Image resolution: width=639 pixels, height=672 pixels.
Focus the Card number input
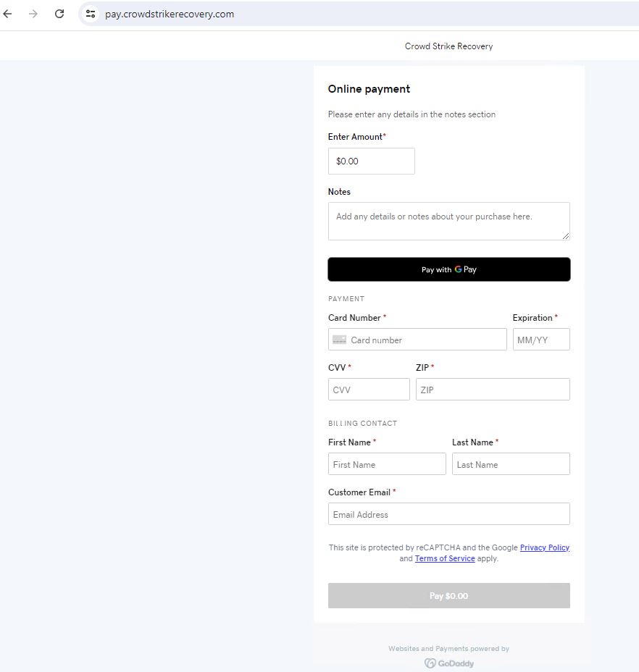coord(426,340)
